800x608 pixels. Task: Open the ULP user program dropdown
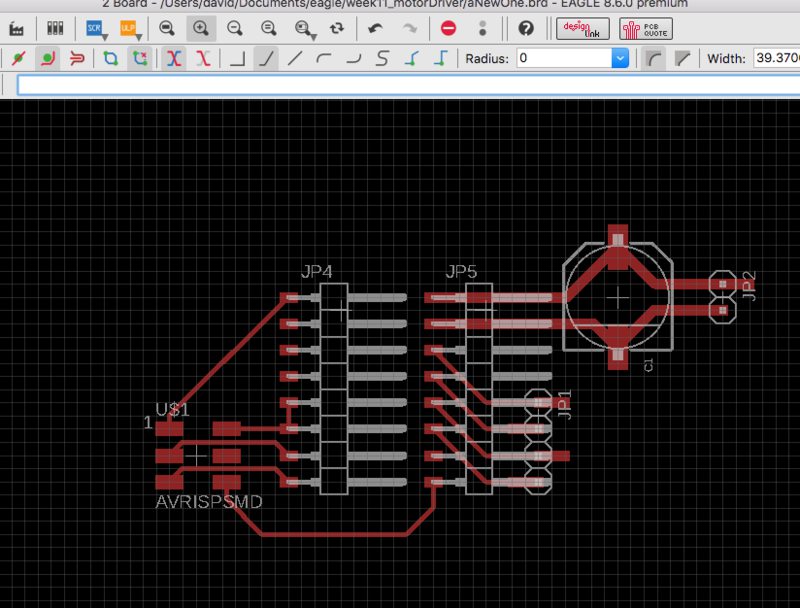tap(130, 28)
